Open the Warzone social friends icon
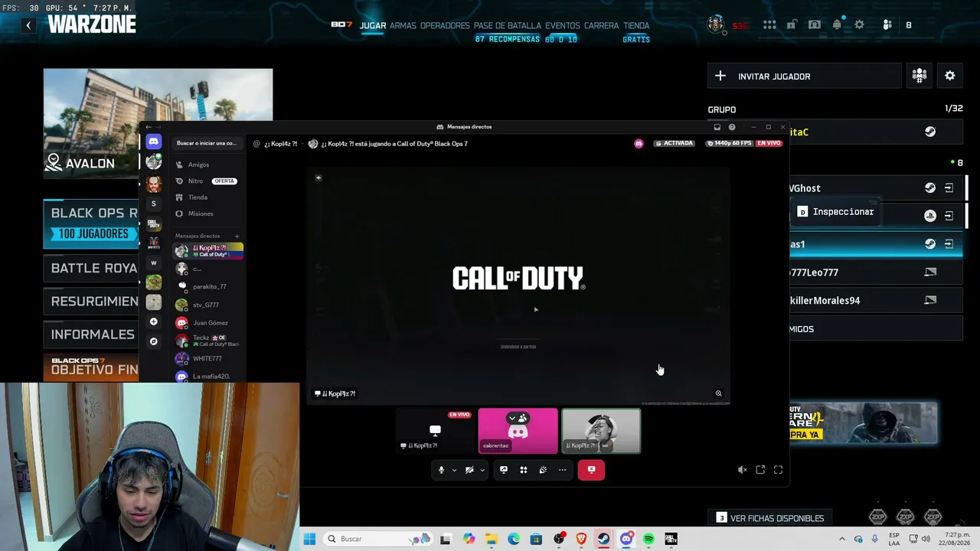The width and height of the screenshot is (980, 551). 887,25
